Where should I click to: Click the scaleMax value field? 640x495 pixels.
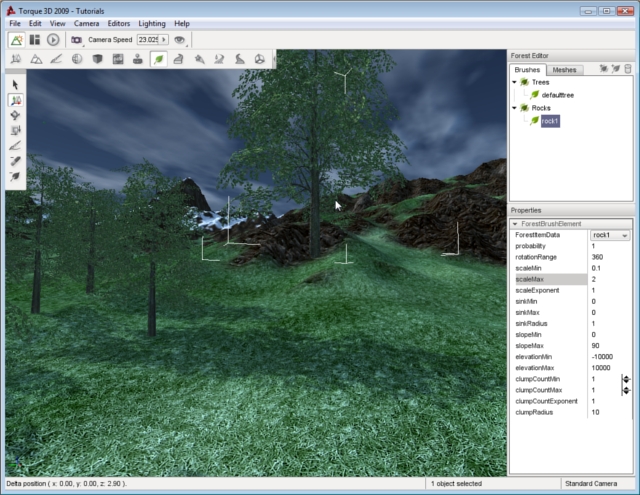point(610,279)
